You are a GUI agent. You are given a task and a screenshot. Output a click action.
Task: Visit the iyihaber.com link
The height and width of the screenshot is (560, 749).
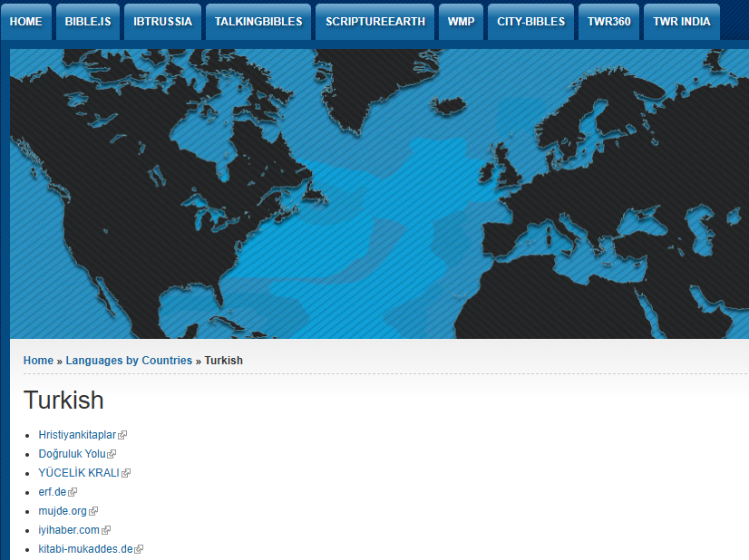[69, 530]
